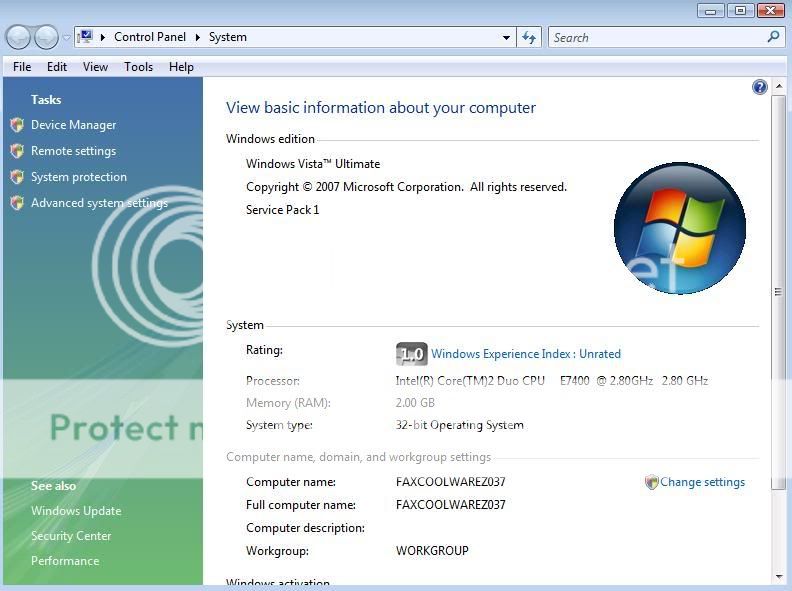Viewport: 792px width, 591px height.
Task: Open the address bar history dropdown
Action: point(506,37)
